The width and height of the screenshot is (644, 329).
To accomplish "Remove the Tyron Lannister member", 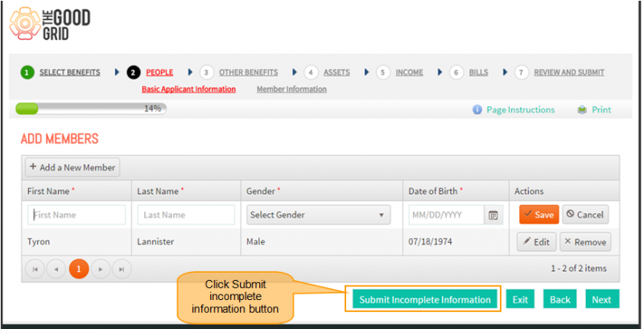I will click(585, 242).
